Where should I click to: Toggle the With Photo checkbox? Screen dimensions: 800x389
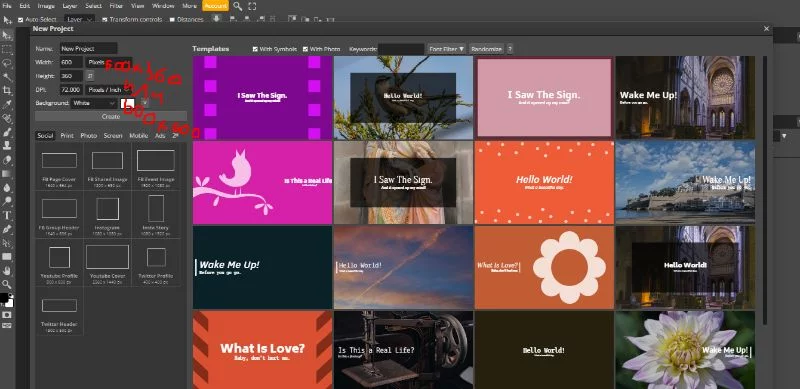pos(306,49)
